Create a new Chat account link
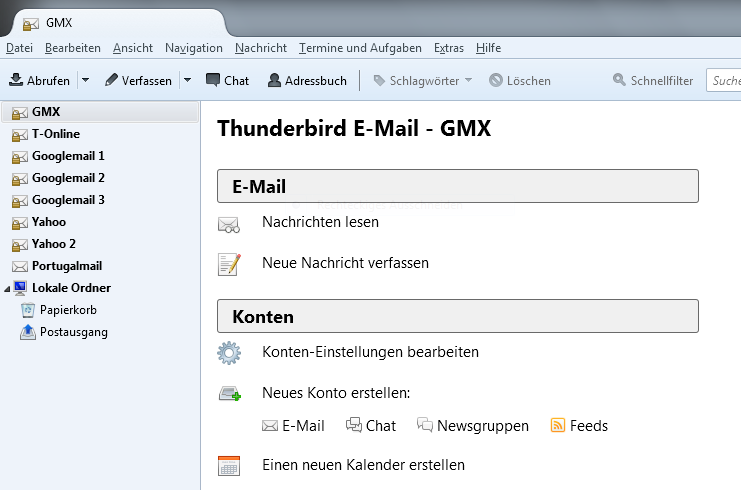The height and width of the screenshot is (490, 741). click(371, 426)
